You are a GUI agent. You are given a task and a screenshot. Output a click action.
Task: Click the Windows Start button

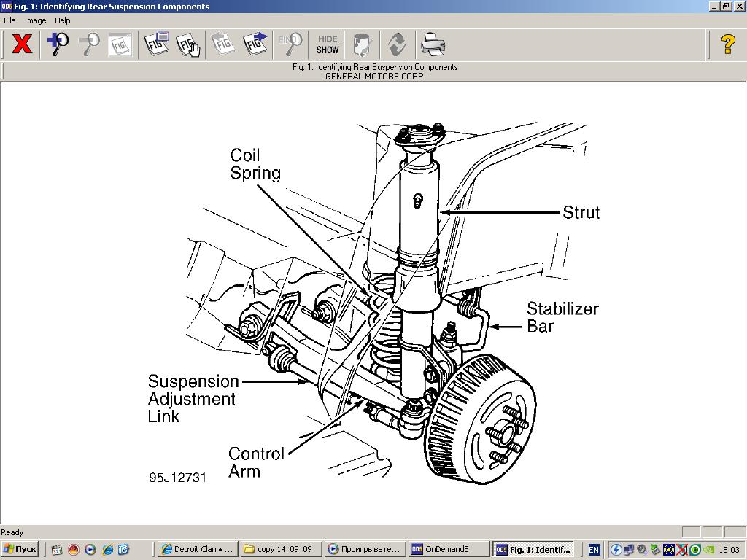20,549
